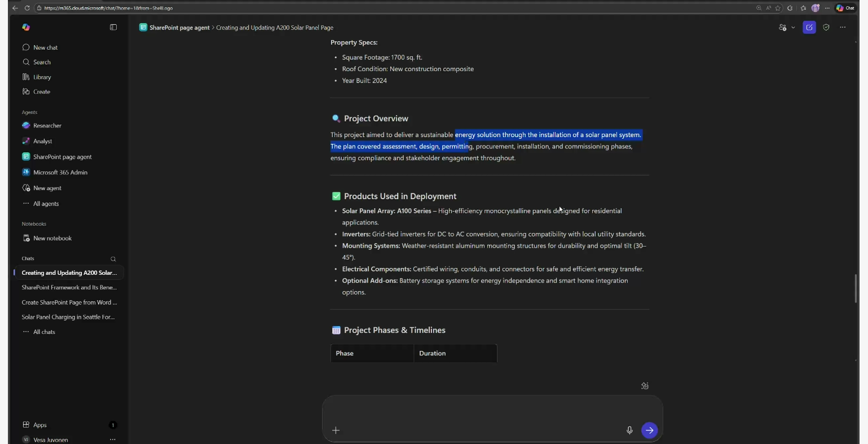This screenshot has width=868, height=444.
Task: Open All chats list
Action: pyautogui.click(x=44, y=332)
